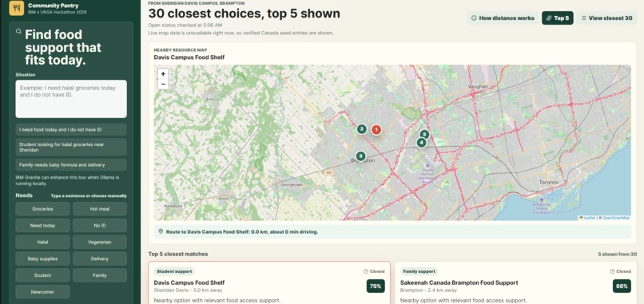Toggle the Delivery chip
Screen dimensions: 644x304
100,259
